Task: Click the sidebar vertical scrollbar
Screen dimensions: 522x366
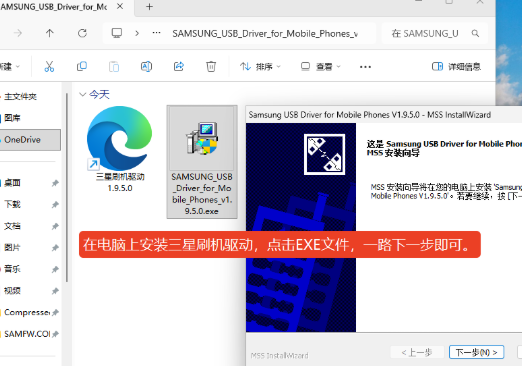Action: coord(67,187)
